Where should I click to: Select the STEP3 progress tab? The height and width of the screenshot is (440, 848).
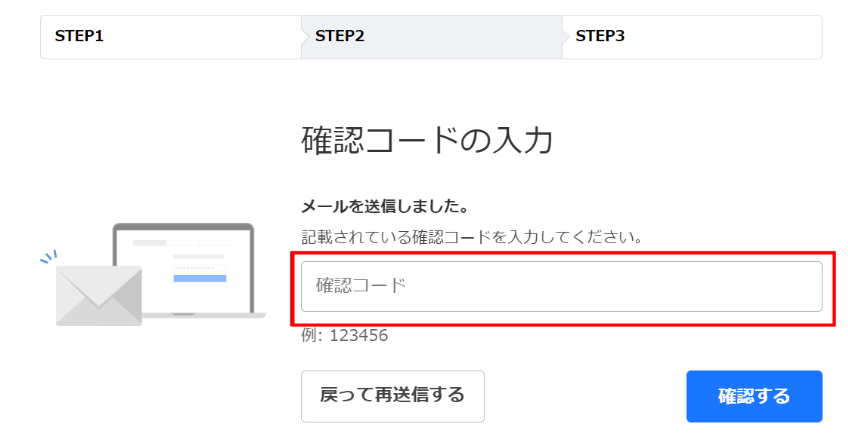point(692,37)
